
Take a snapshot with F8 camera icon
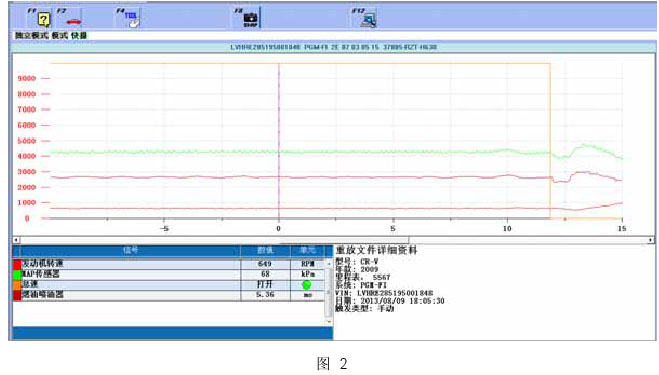coord(250,19)
